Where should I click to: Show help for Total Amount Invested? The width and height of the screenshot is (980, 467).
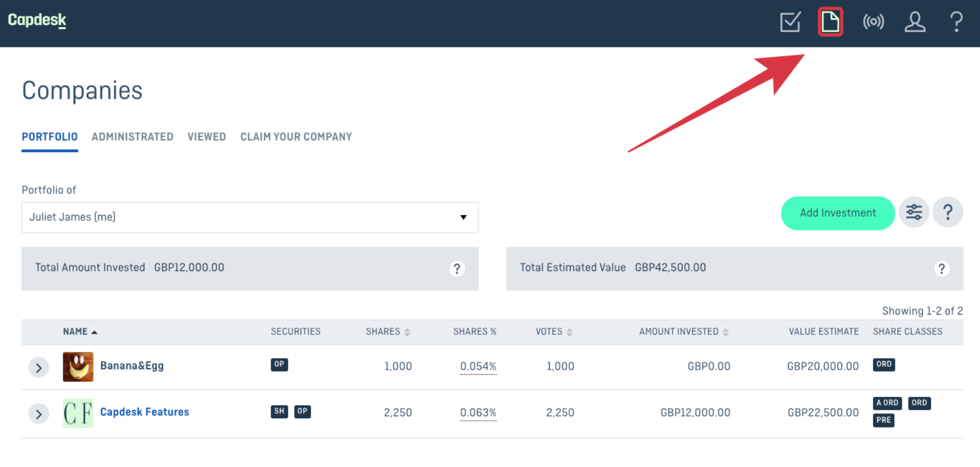[457, 268]
